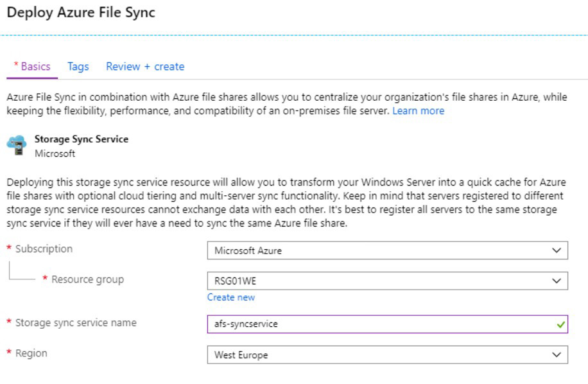Click the Subscription field label
The image size is (588, 384).
pos(44,249)
